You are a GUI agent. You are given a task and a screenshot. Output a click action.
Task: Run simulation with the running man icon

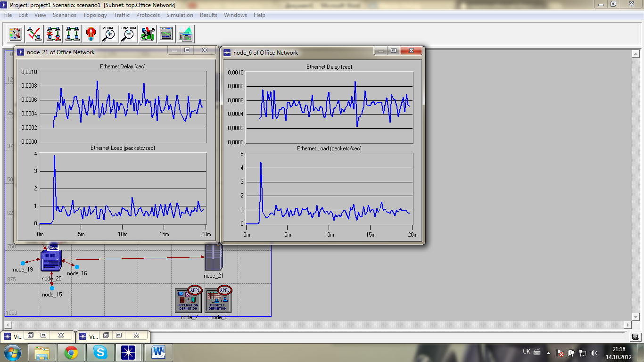click(147, 34)
